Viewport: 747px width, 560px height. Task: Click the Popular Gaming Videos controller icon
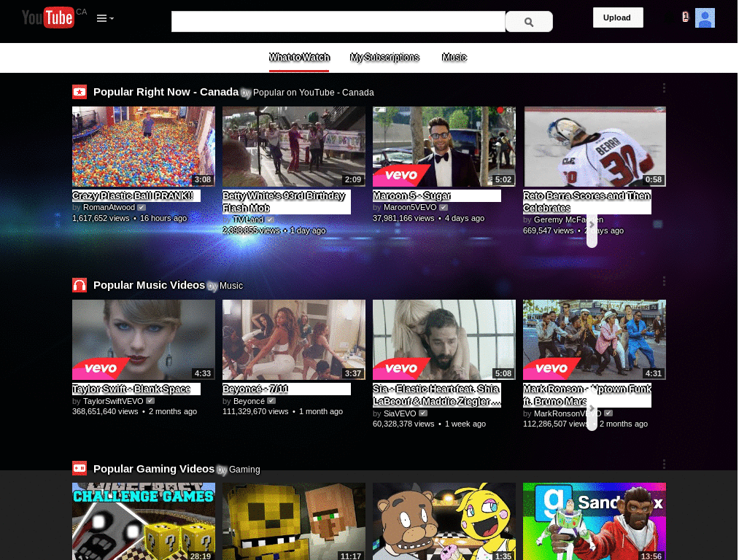click(x=80, y=469)
